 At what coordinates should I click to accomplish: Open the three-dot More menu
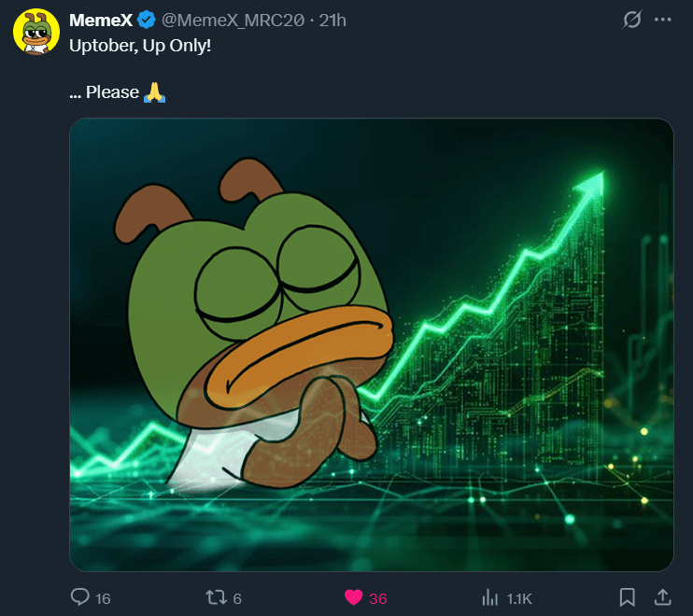tap(663, 20)
